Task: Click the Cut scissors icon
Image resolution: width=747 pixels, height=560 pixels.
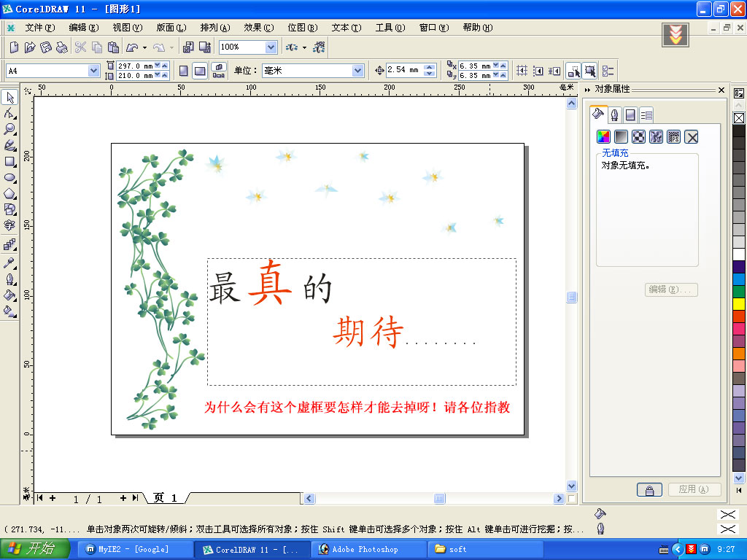Action: 80,47
